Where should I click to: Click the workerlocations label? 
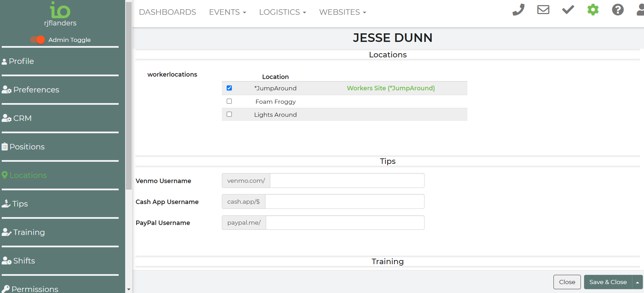172,75
